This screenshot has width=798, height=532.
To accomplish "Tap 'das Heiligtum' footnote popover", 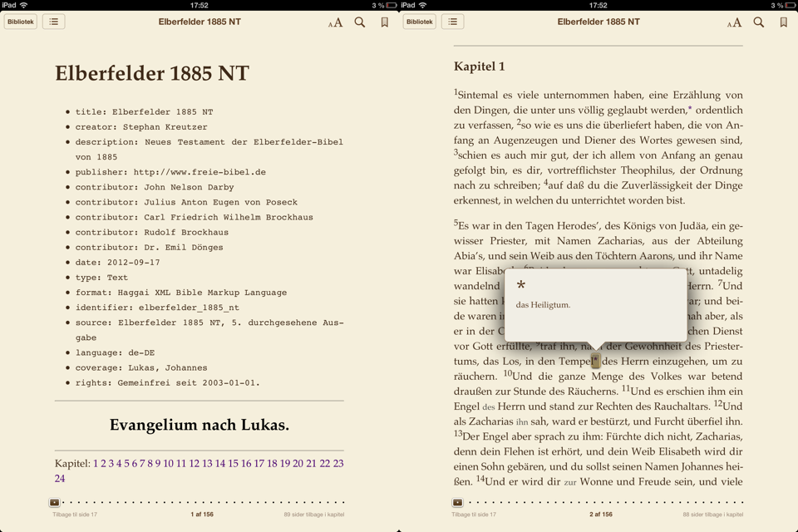I will tap(595, 304).
